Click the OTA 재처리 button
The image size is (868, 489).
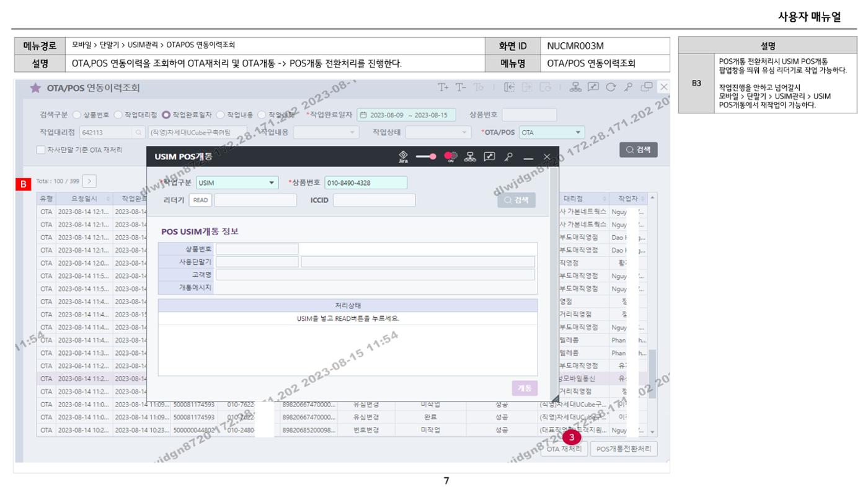point(564,449)
